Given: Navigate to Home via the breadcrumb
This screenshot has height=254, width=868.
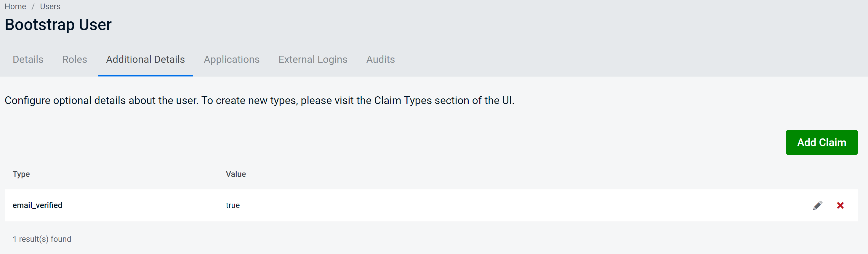Looking at the screenshot, I should 15,6.
